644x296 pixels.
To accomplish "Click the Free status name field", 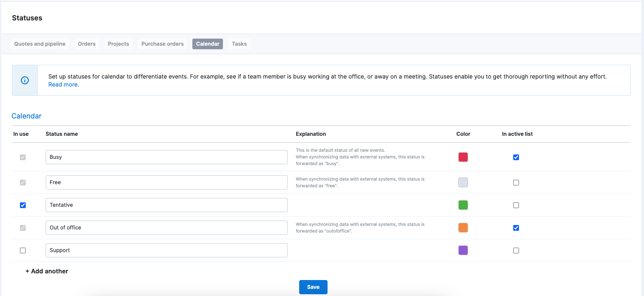I will click(167, 182).
